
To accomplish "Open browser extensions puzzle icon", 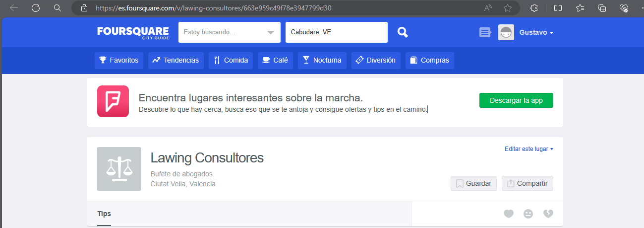I will 534,8.
